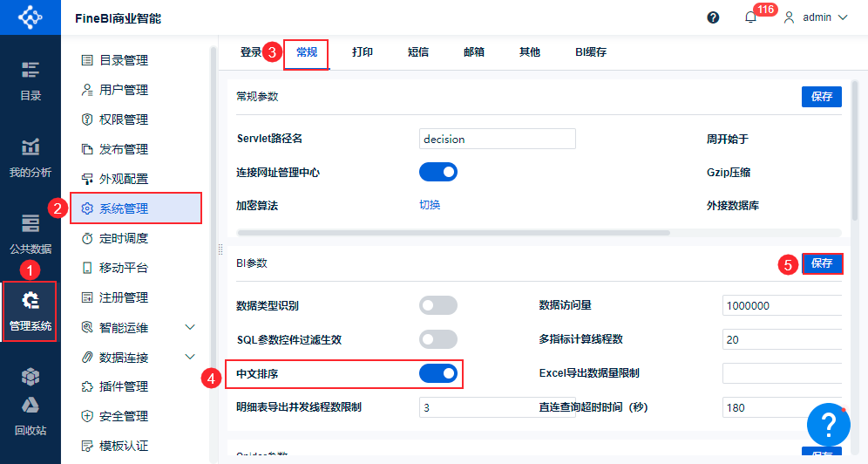Enable SQL参数控件过滤生效 switch
This screenshot has height=464, width=868.
437,339
